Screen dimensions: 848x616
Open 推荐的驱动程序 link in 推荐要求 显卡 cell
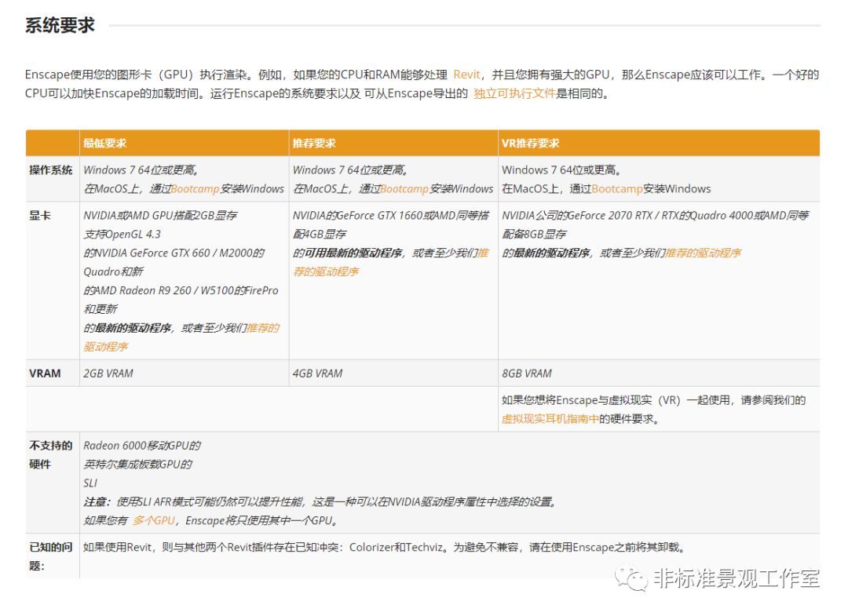coord(390,262)
